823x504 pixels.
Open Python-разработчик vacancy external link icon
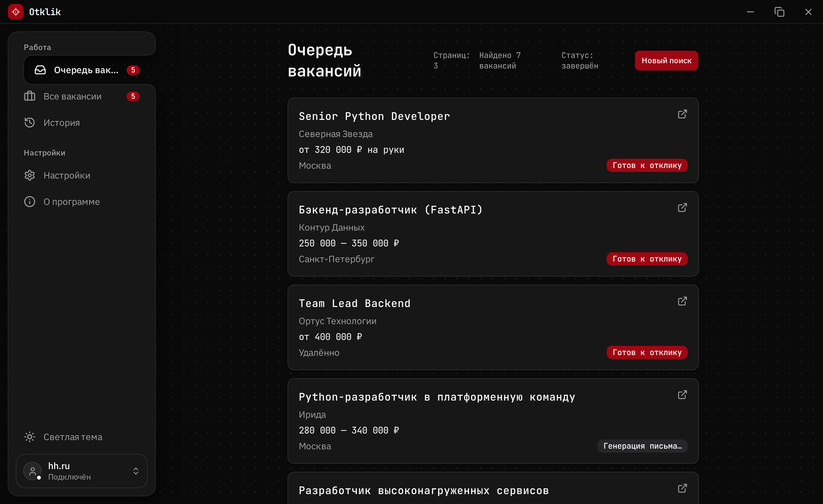682,395
